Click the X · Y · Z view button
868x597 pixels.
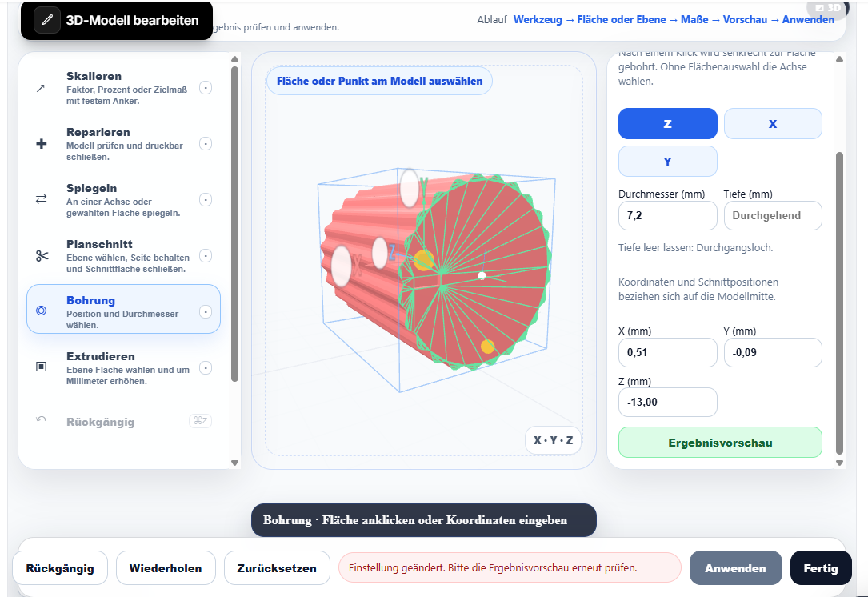pos(553,440)
